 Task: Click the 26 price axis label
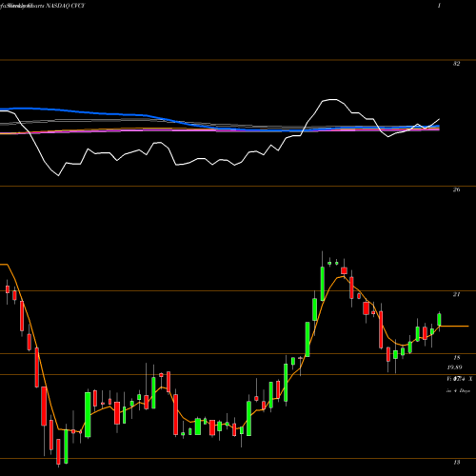pos(456,189)
